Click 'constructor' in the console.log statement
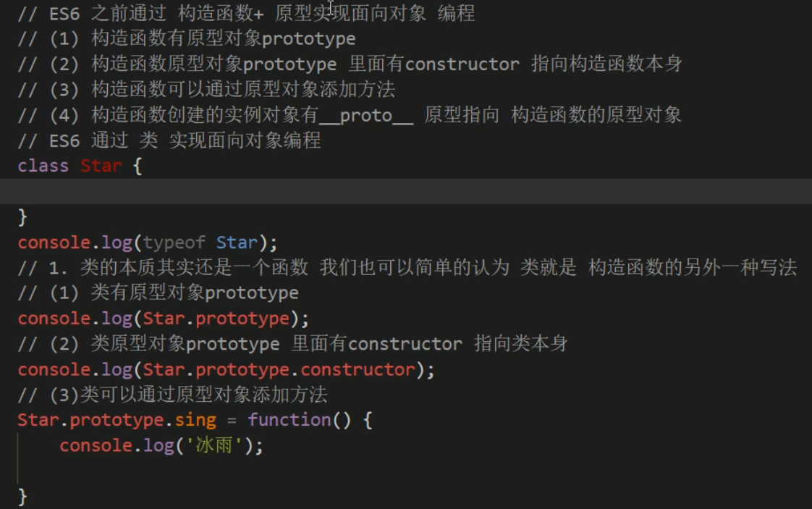Image resolution: width=812 pixels, height=509 pixels. (358, 369)
